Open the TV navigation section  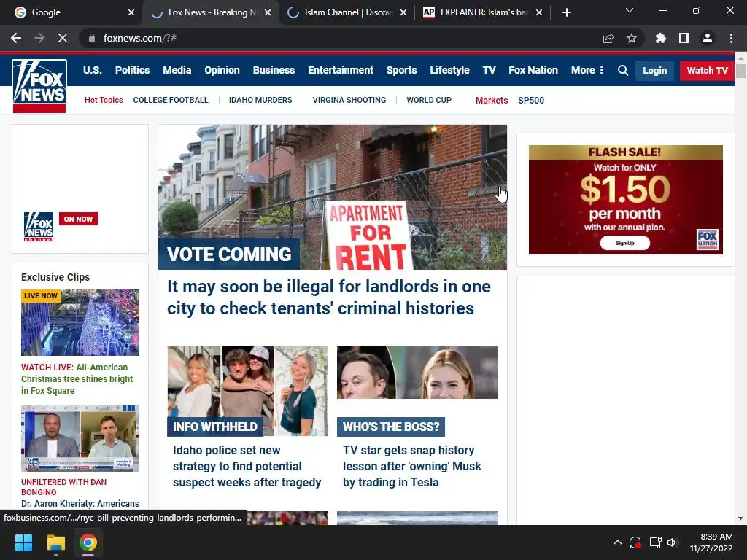pyautogui.click(x=489, y=71)
